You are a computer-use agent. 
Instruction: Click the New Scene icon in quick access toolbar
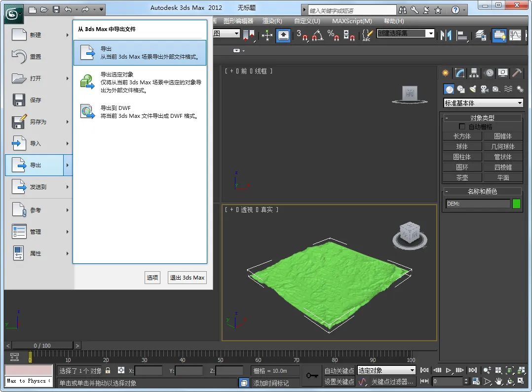[x=33, y=9]
